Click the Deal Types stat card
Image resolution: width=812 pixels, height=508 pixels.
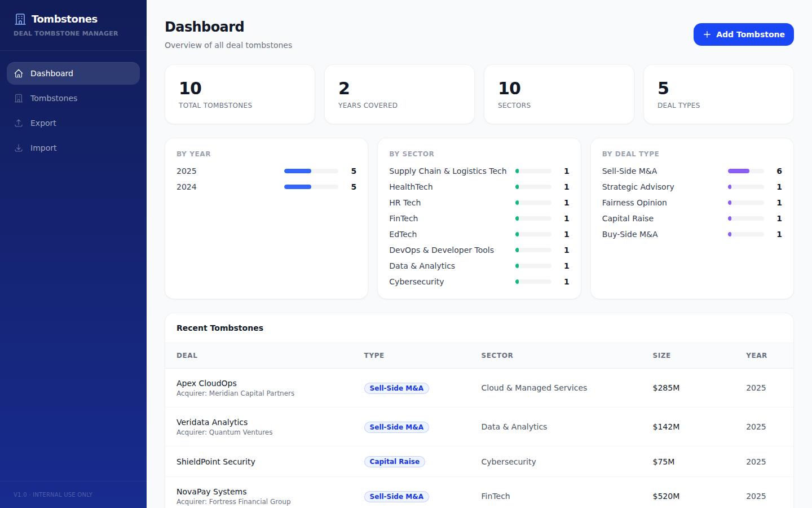pyautogui.click(x=718, y=94)
